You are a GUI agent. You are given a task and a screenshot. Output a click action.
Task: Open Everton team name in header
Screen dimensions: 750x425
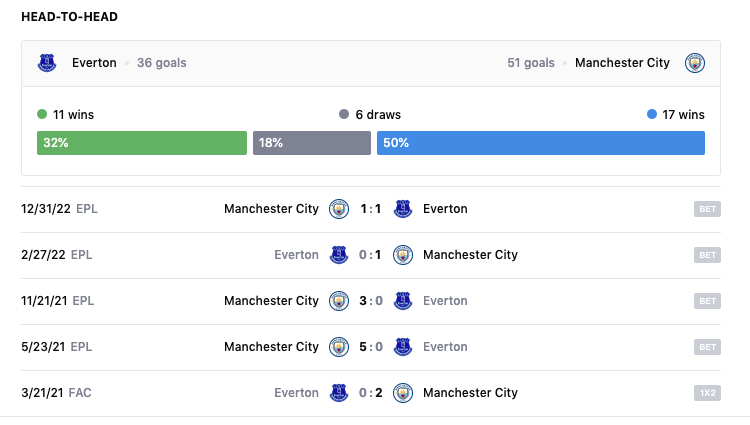click(94, 63)
